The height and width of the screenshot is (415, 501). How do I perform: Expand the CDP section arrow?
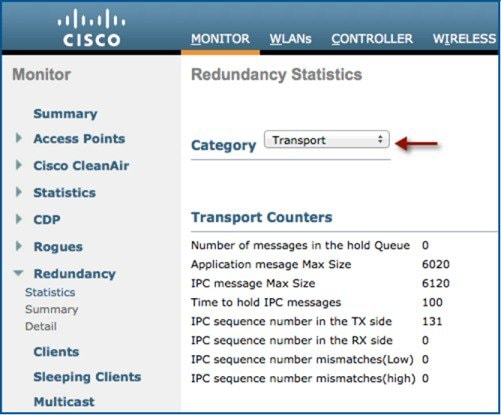(x=19, y=219)
